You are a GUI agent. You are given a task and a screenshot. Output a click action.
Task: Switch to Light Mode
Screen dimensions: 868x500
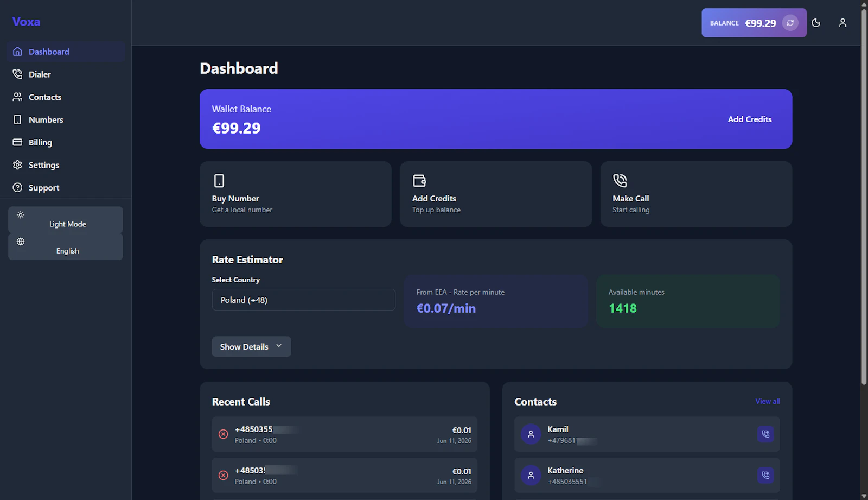(66, 220)
